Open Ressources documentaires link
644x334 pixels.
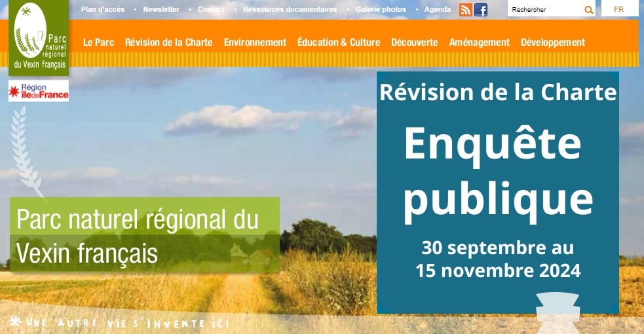click(290, 9)
